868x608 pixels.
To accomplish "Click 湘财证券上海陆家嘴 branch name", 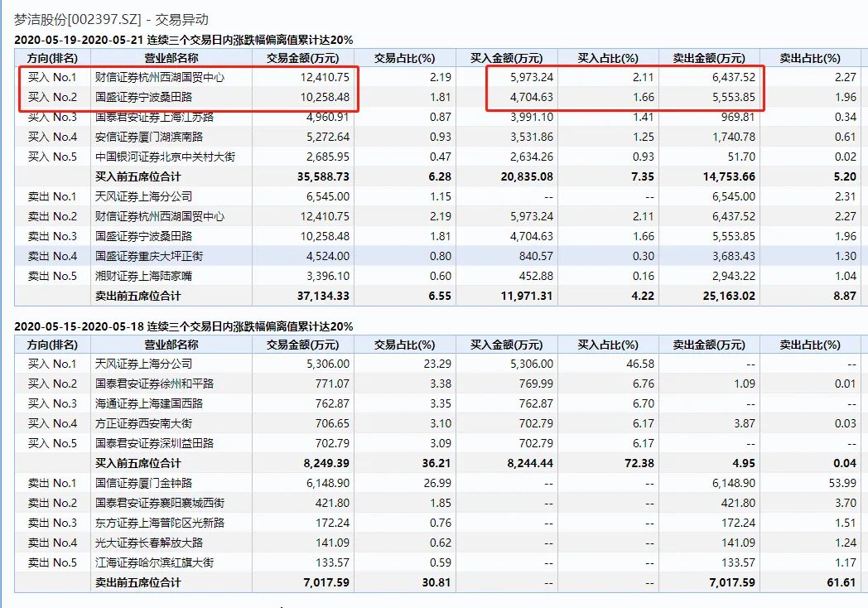I will click(x=143, y=277).
